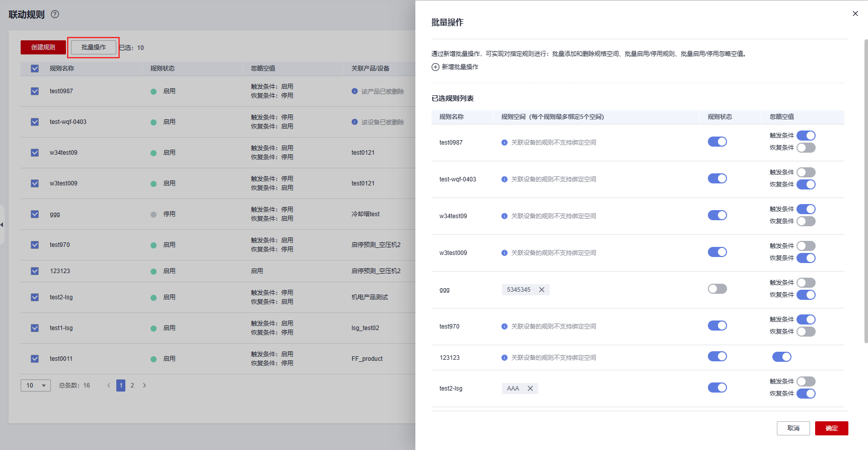Click info icon in test970 panel row

(x=504, y=327)
